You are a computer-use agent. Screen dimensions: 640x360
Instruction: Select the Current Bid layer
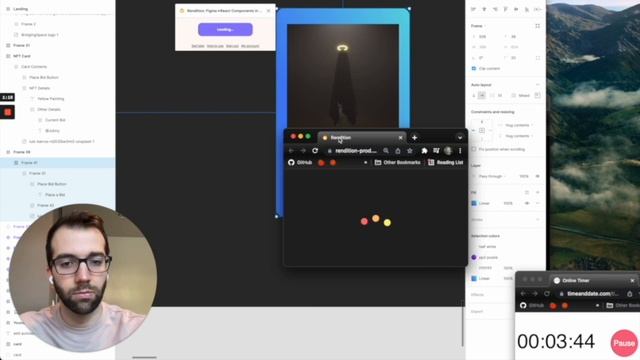click(x=55, y=120)
